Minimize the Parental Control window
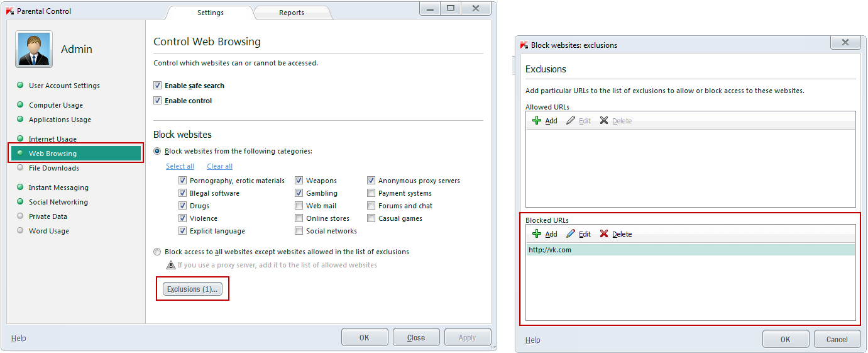Screen dimensions: 868x353 (429, 8)
